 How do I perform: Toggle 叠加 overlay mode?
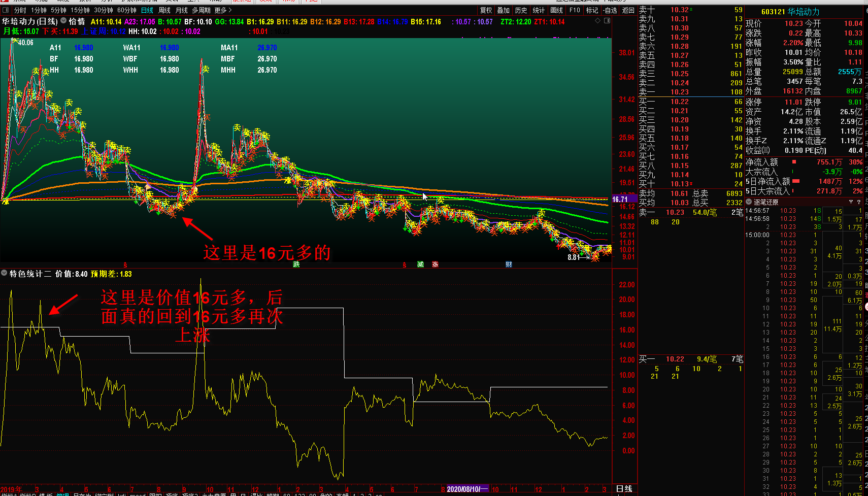[x=503, y=10]
